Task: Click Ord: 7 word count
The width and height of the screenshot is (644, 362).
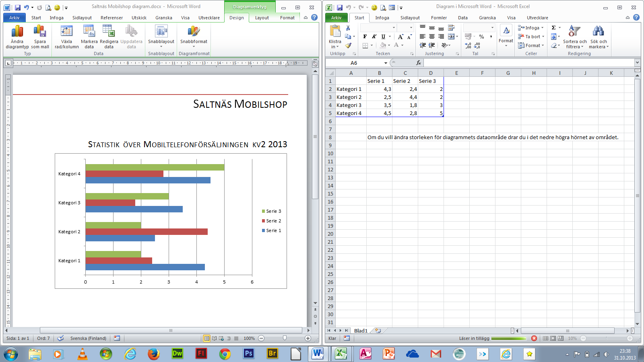Action: (43, 338)
